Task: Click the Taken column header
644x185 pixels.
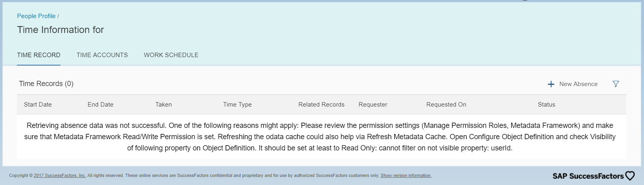Action: pyautogui.click(x=164, y=105)
